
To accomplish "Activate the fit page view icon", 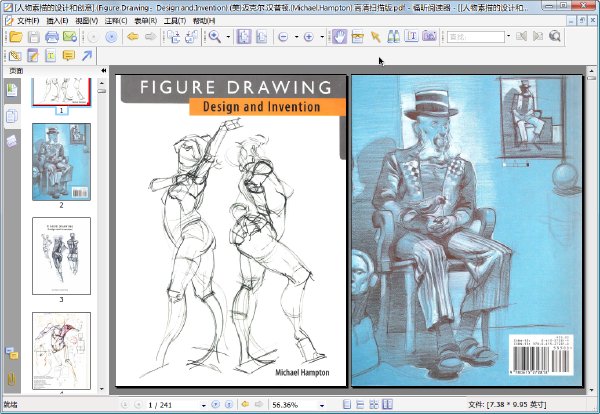I will pos(244,37).
